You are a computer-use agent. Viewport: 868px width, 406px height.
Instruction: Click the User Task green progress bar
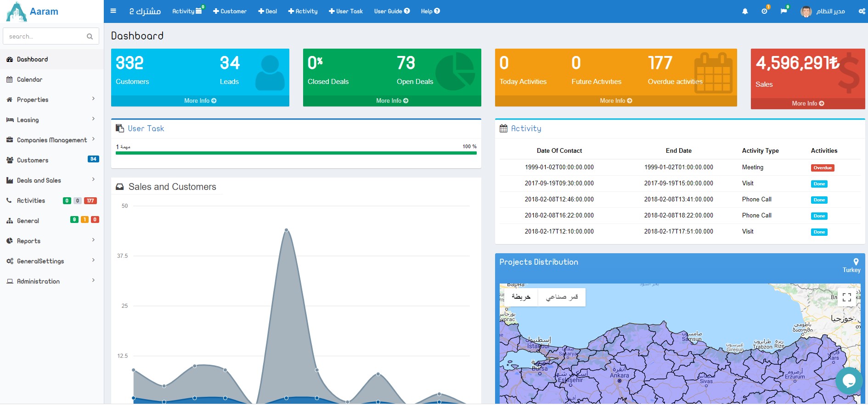296,153
